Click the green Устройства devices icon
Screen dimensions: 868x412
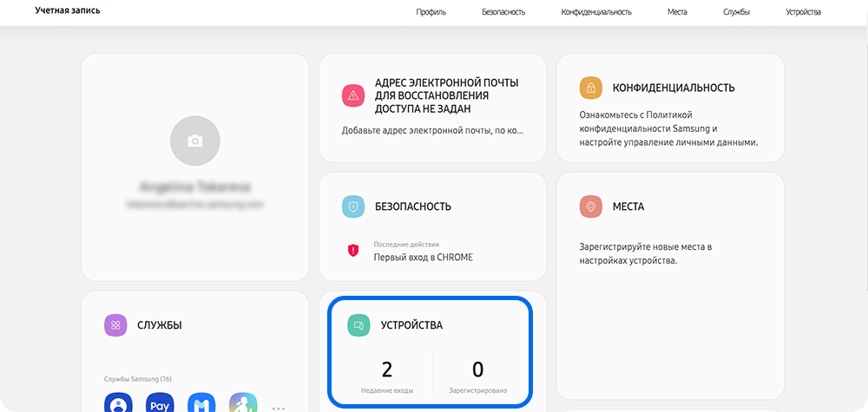pyautogui.click(x=358, y=325)
